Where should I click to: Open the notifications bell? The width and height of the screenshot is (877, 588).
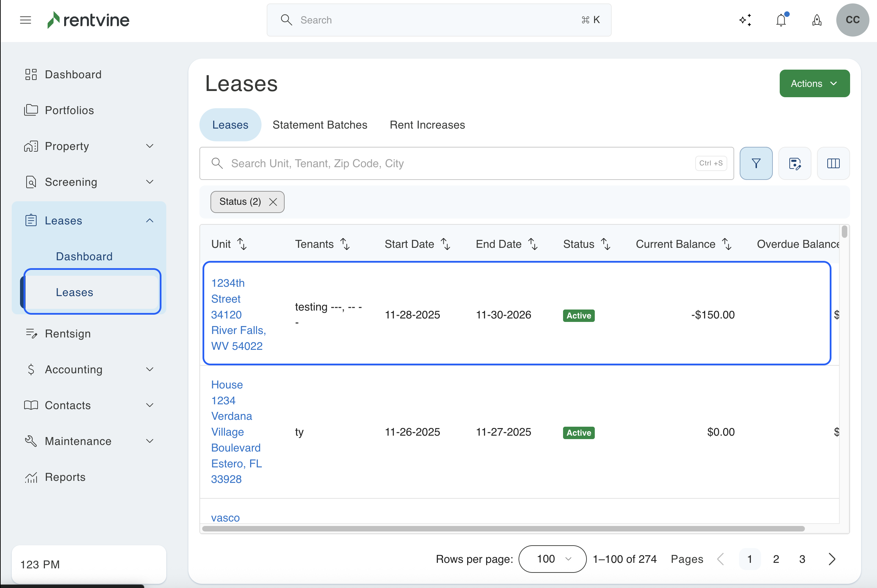781,20
